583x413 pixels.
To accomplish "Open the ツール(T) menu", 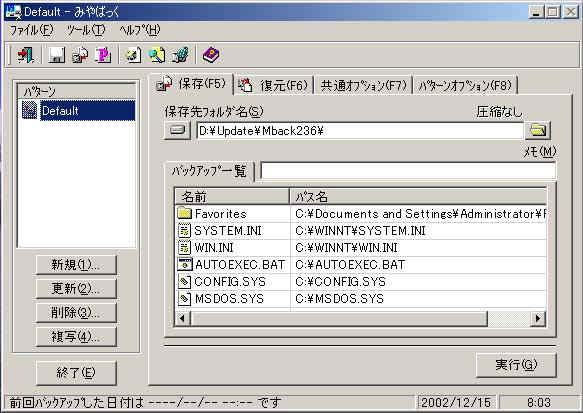I will 86,30.
